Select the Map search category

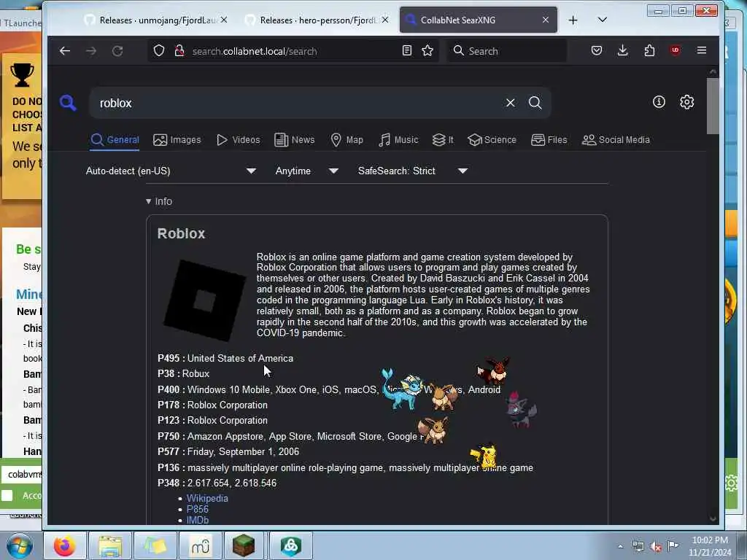pos(347,140)
